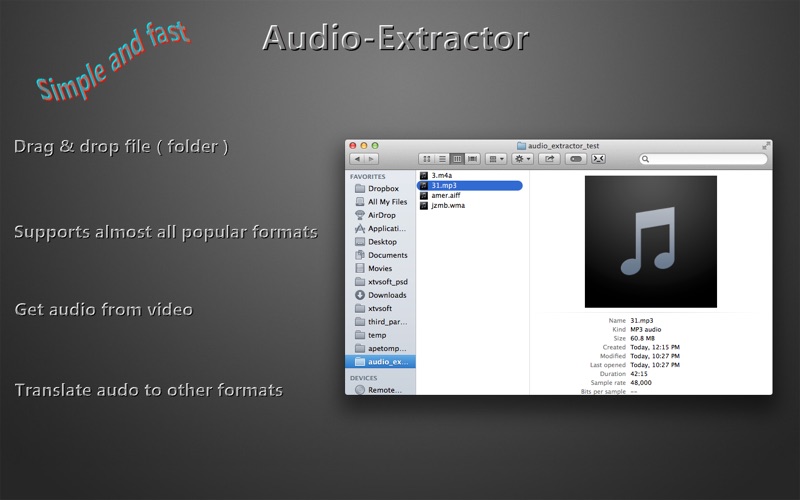Screen dimensions: 800x500
Task: Open the item arrangement dropdown
Action: 496,159
